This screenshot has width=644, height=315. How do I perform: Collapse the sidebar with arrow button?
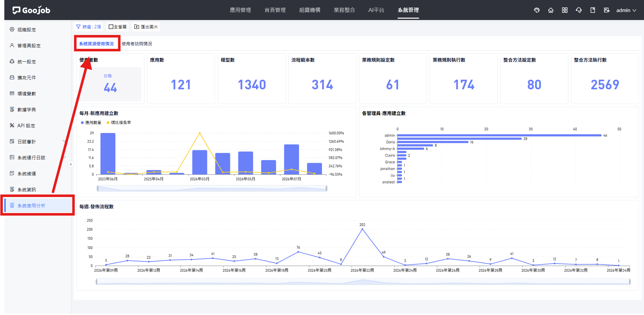coord(71,164)
